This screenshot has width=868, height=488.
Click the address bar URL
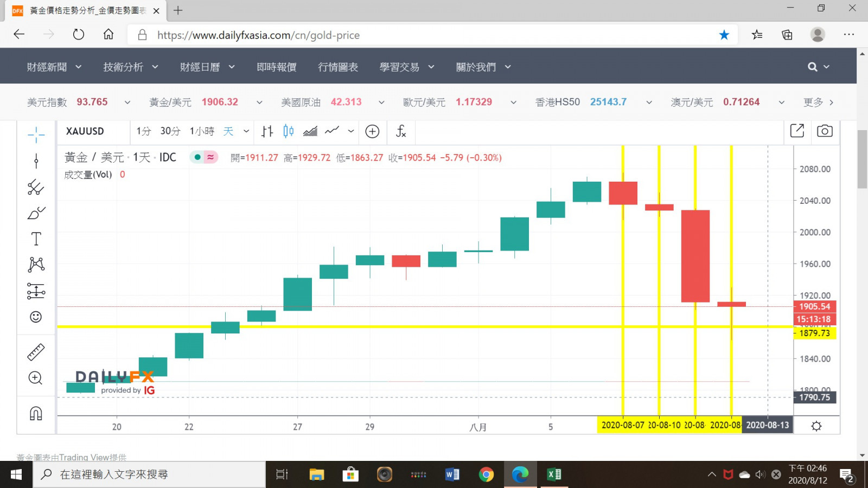pyautogui.click(x=258, y=35)
